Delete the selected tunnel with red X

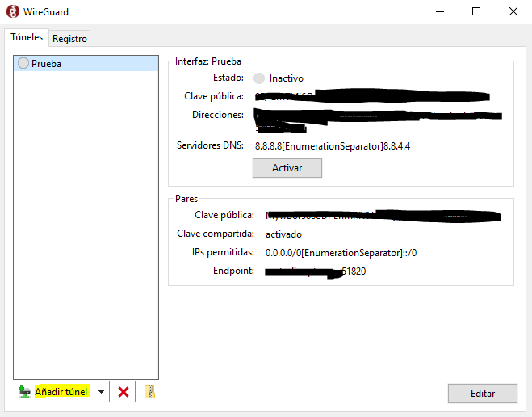tap(124, 392)
